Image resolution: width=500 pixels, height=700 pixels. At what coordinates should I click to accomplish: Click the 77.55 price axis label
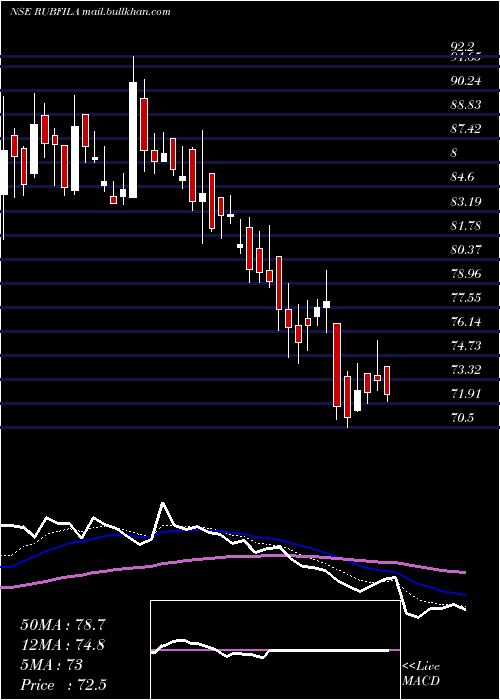pyautogui.click(x=466, y=297)
